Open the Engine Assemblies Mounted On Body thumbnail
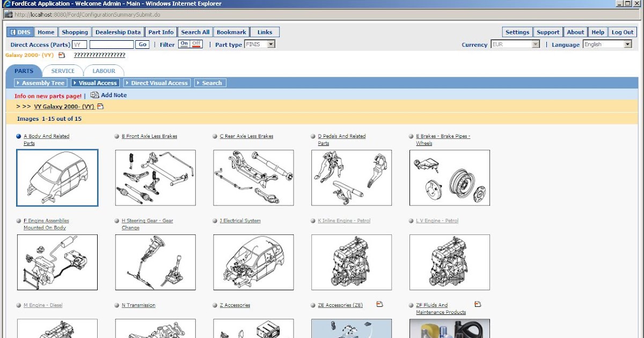Viewport: 644px width, 338px height. pyautogui.click(x=57, y=262)
